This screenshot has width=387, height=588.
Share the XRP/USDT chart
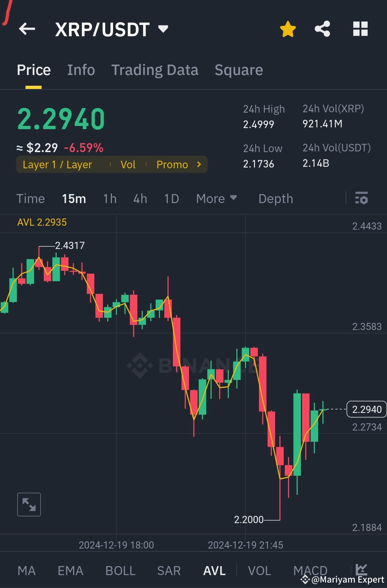pyautogui.click(x=322, y=29)
